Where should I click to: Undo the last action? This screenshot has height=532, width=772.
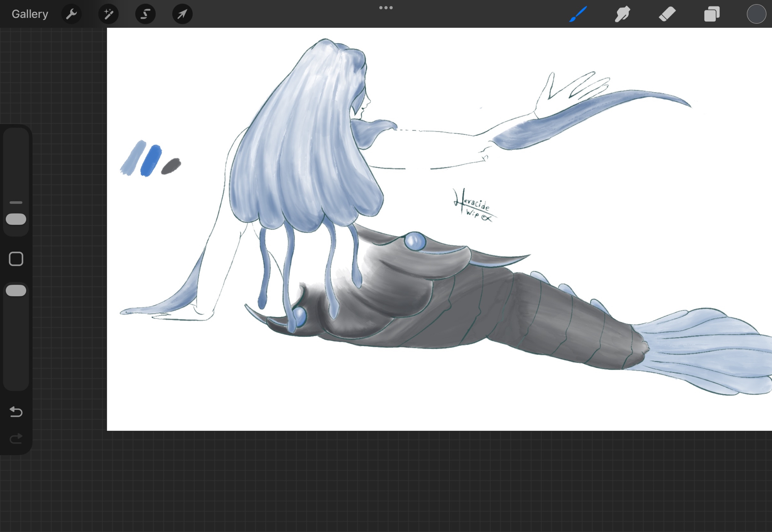[x=16, y=412]
